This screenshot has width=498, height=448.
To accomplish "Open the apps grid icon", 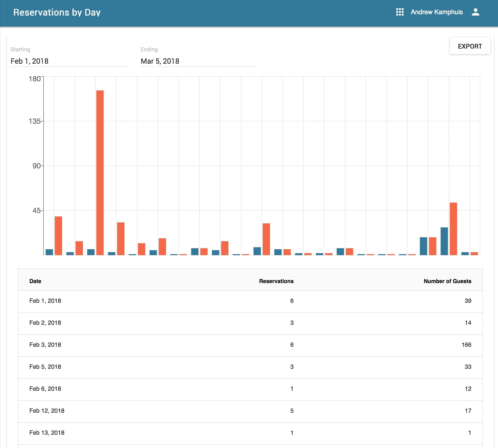I will (x=399, y=12).
